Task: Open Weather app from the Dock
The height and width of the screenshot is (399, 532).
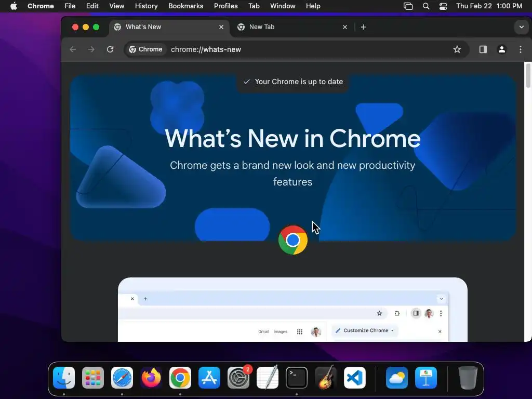Action: pos(396,378)
